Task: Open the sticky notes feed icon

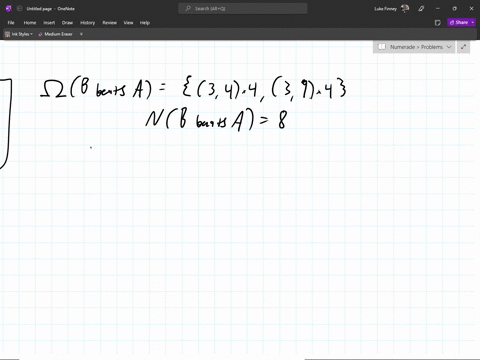Action: coord(438,22)
